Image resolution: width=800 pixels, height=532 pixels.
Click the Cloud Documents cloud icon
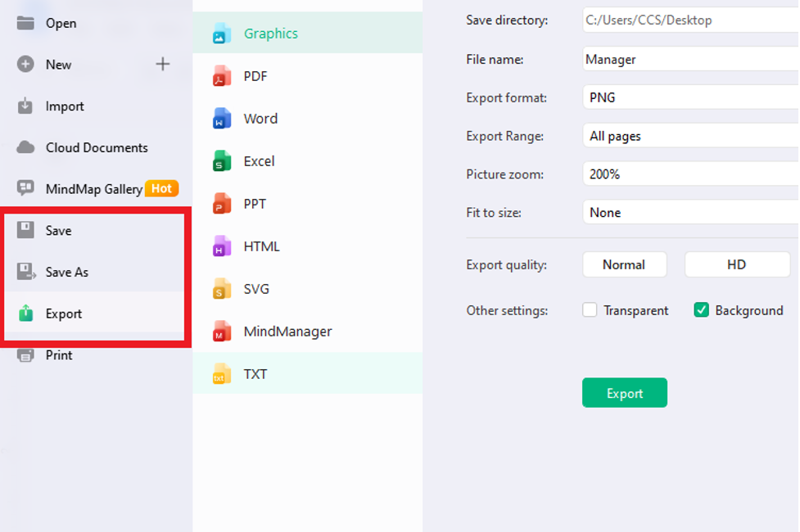click(x=25, y=147)
